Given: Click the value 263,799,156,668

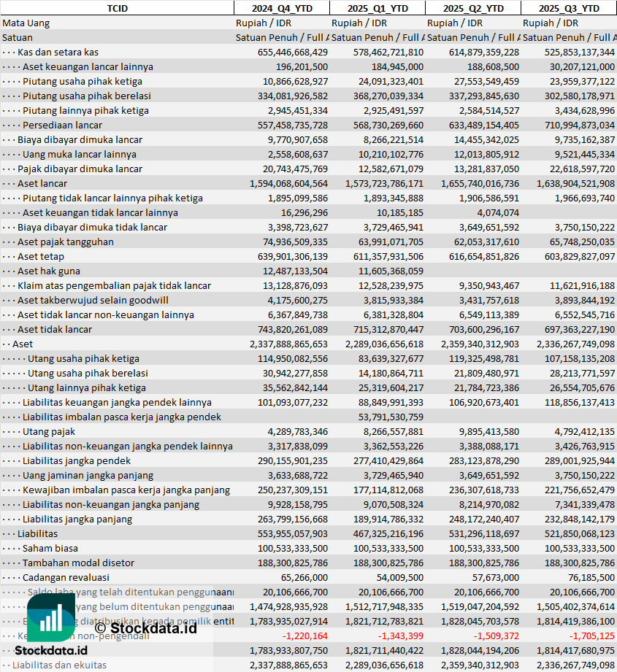Looking at the screenshot, I should (292, 518).
